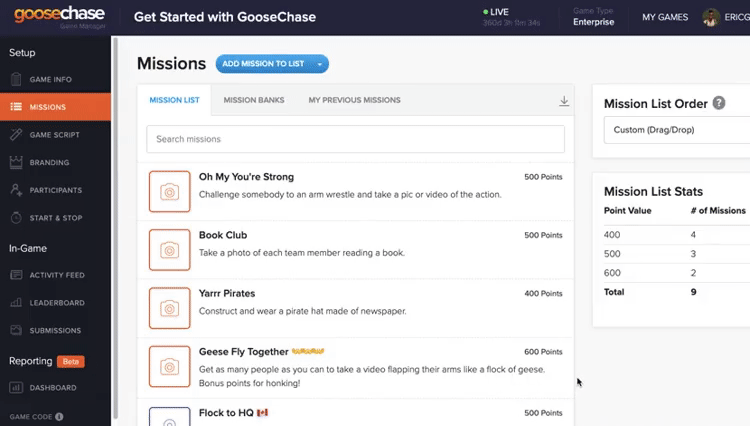Click the 600 point value stats row

tap(677, 273)
